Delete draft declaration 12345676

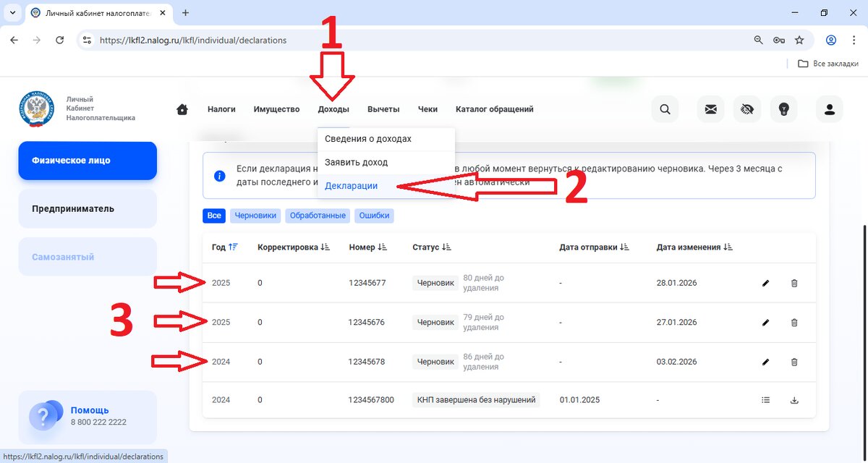point(794,322)
